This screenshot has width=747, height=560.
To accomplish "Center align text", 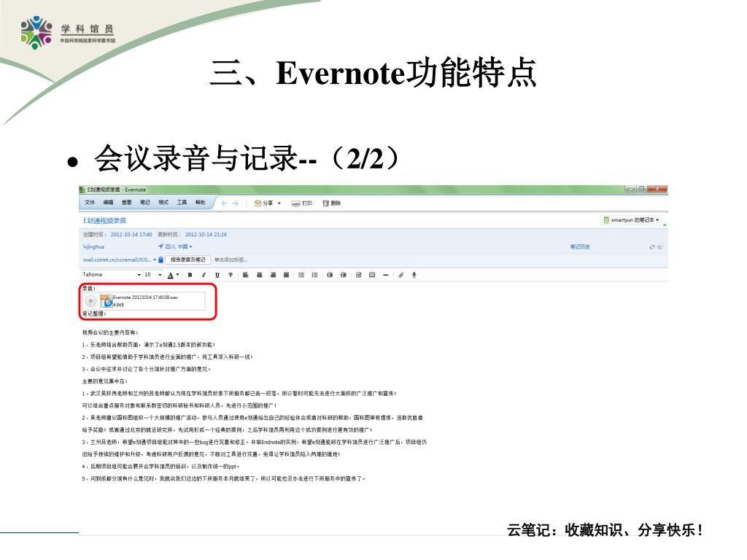I will coord(260,275).
